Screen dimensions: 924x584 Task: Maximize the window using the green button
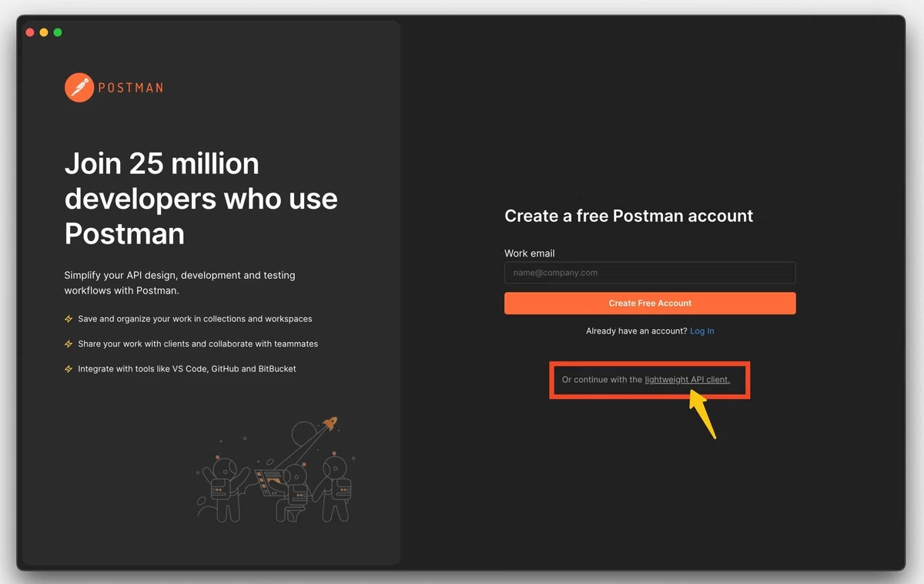click(x=58, y=32)
